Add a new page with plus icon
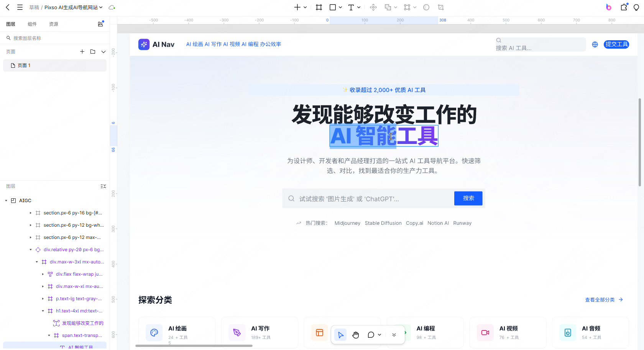The image size is (644, 350). coord(82,51)
